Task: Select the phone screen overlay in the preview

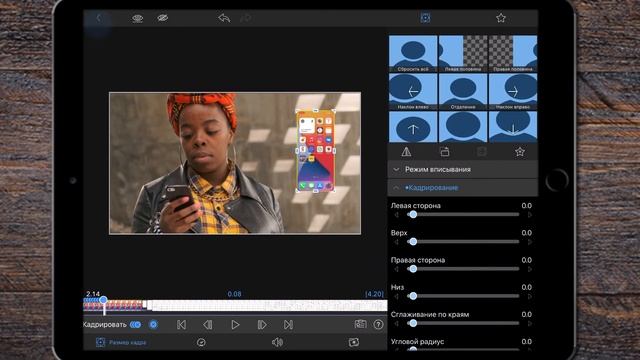Action: click(316, 151)
